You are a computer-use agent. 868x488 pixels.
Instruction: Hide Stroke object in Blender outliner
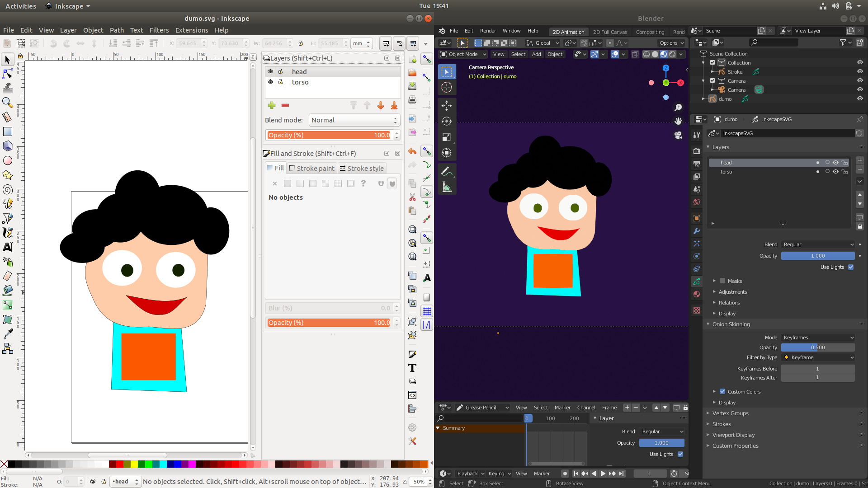860,71
